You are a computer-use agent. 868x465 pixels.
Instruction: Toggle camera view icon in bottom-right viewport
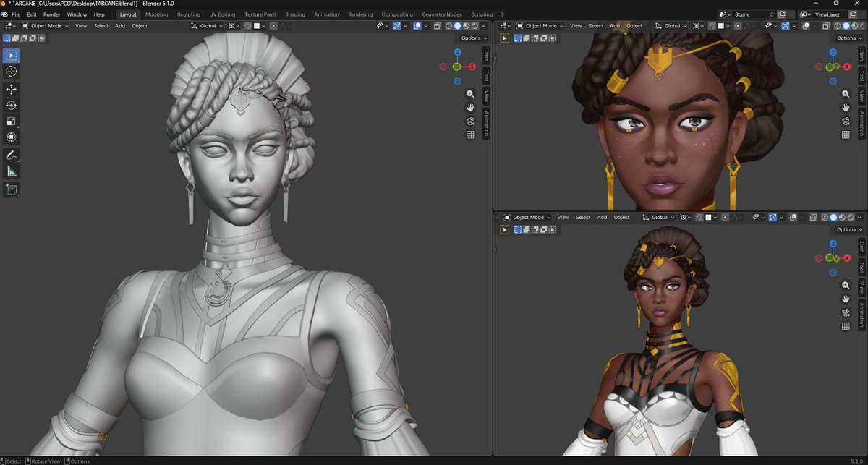pyautogui.click(x=846, y=312)
